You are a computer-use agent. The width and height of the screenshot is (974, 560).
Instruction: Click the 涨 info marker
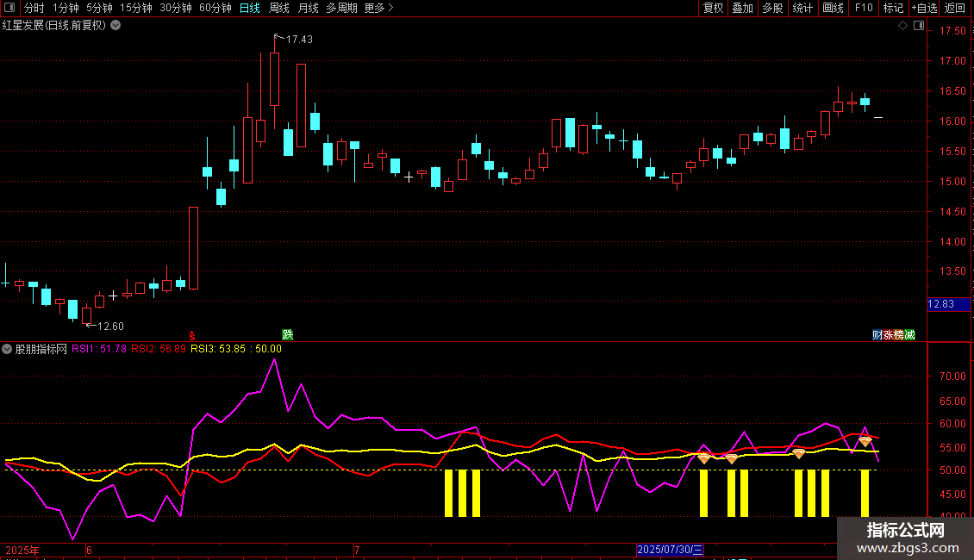888,334
